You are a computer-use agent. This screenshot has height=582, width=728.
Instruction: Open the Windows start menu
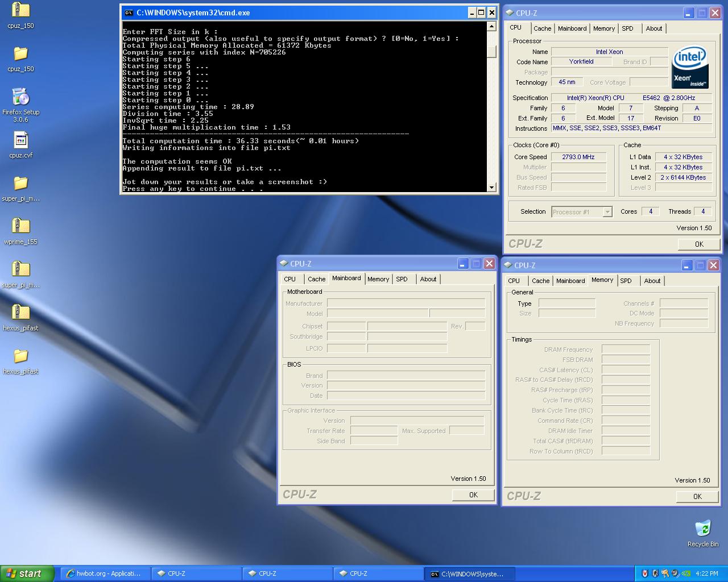tap(27, 573)
